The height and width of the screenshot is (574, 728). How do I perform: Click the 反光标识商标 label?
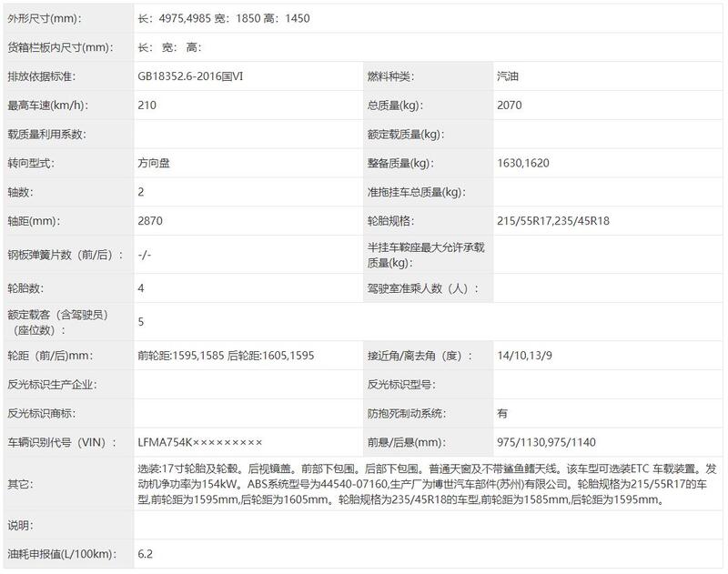click(41, 414)
